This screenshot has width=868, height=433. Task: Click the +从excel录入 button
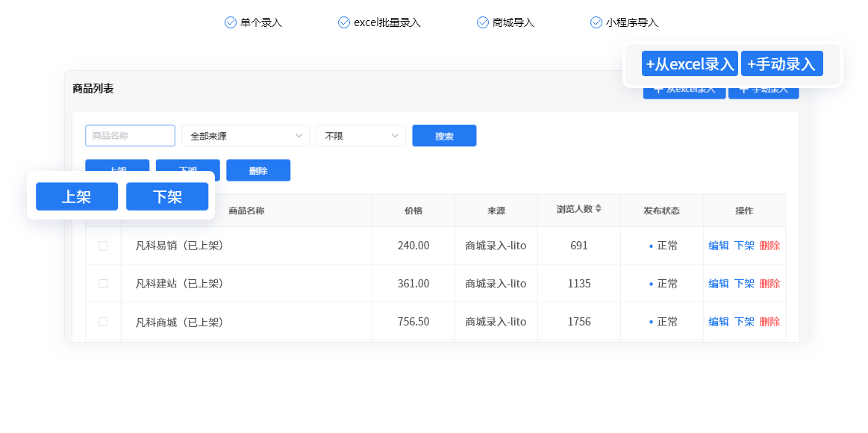(689, 63)
